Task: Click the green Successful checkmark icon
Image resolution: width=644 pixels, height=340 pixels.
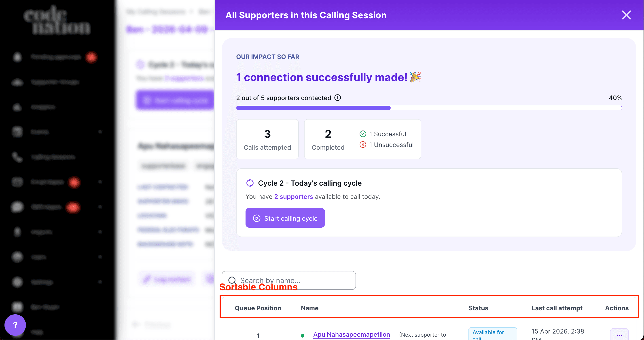Action: 363,134
